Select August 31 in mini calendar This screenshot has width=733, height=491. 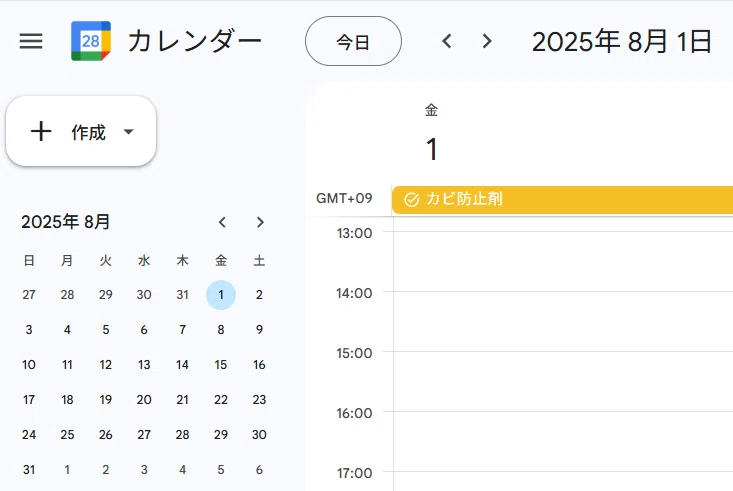pos(29,469)
